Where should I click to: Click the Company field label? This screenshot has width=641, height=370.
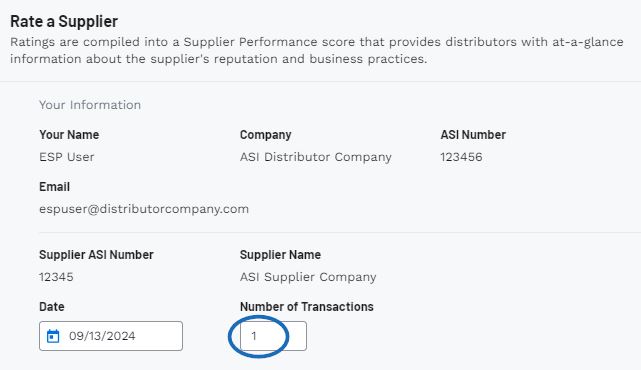[265, 135]
